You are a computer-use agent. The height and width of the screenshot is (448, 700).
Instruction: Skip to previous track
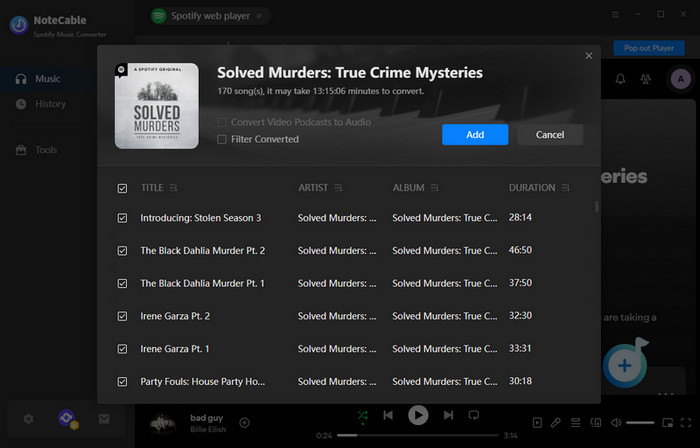388,415
